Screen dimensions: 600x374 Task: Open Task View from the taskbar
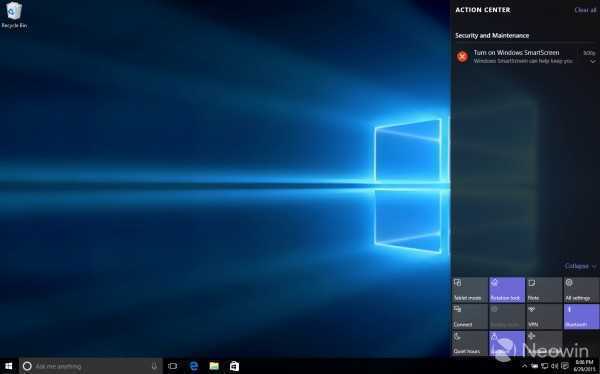(173, 366)
